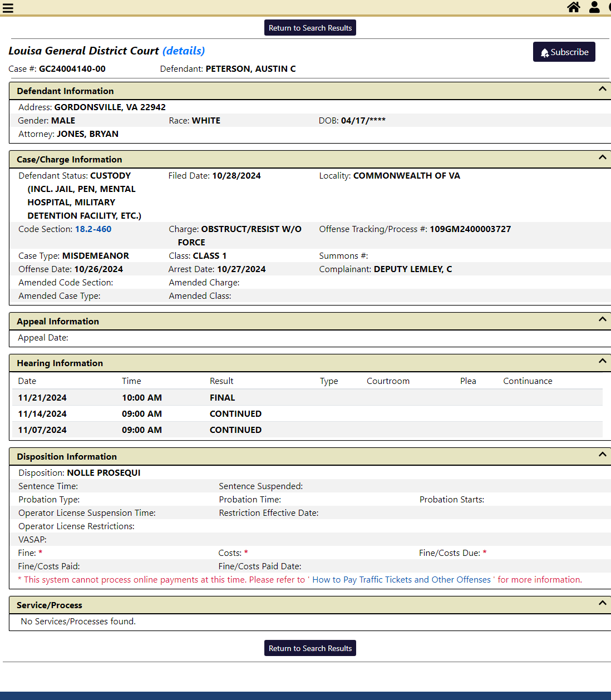Click the filed date 10/28/2024

236,176
